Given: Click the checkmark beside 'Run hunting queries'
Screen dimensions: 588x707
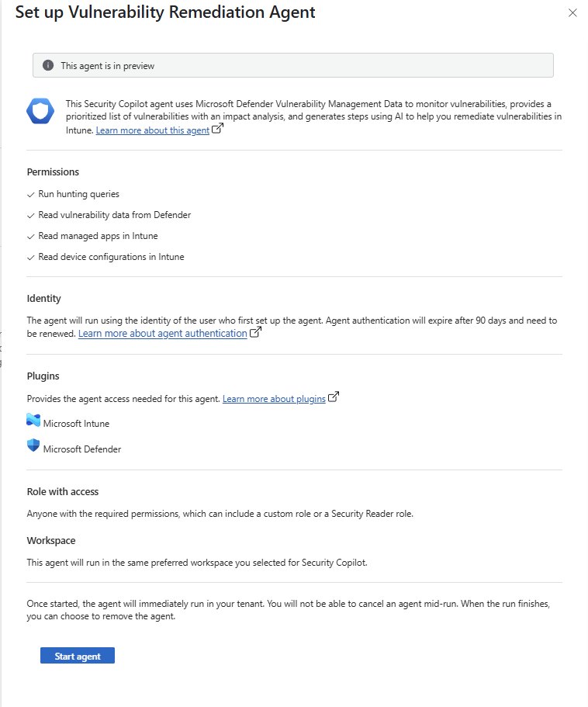Looking at the screenshot, I should tap(30, 194).
